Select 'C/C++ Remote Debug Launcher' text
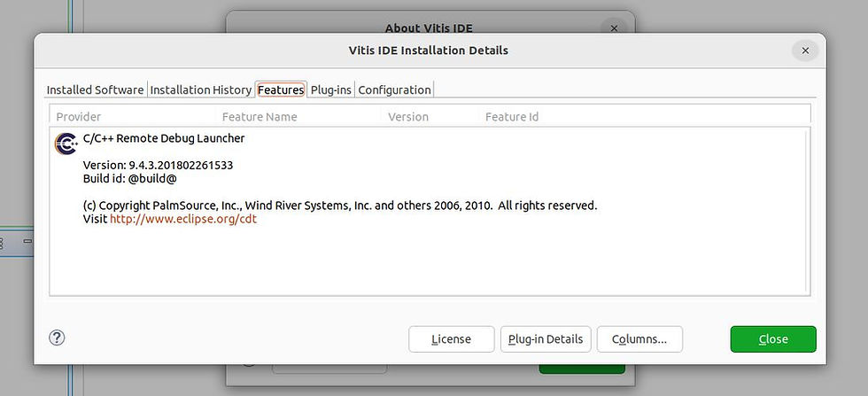Viewport: 868px width, 396px height. 164,138
